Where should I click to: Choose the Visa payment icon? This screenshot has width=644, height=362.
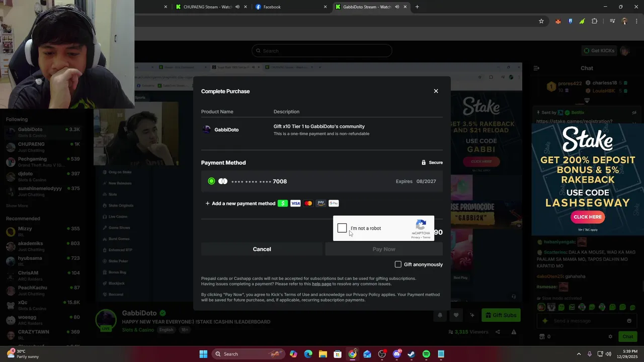295,203
